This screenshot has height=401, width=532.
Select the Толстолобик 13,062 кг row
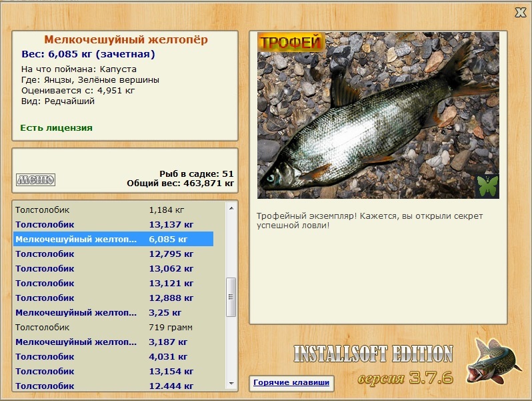113,269
